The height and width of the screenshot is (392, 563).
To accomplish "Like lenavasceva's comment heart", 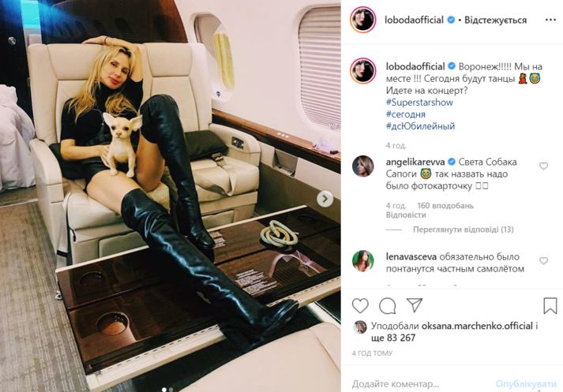I will click(543, 261).
